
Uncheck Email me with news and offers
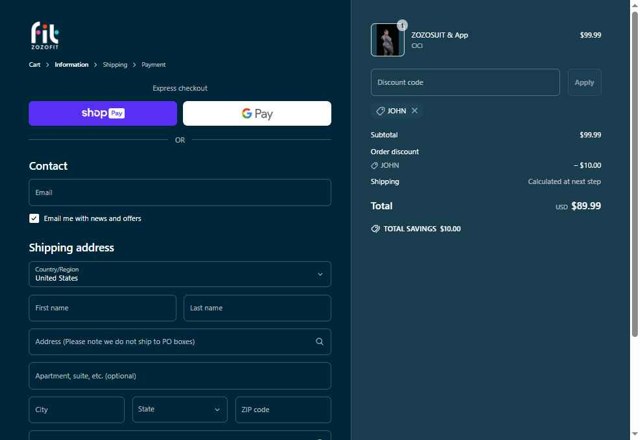[x=34, y=218]
